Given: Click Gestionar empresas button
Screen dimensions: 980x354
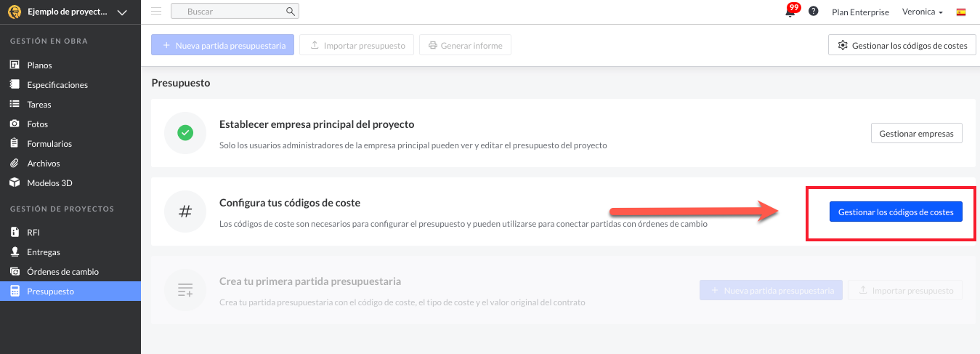Looking at the screenshot, I should 916,134.
